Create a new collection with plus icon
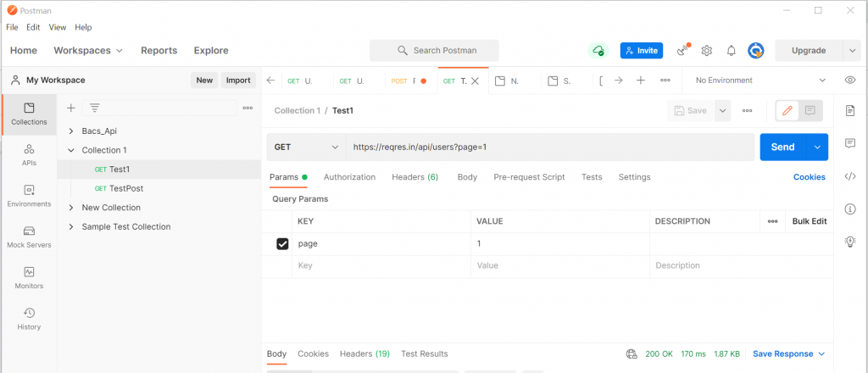Image resolution: width=868 pixels, height=373 pixels. click(71, 108)
